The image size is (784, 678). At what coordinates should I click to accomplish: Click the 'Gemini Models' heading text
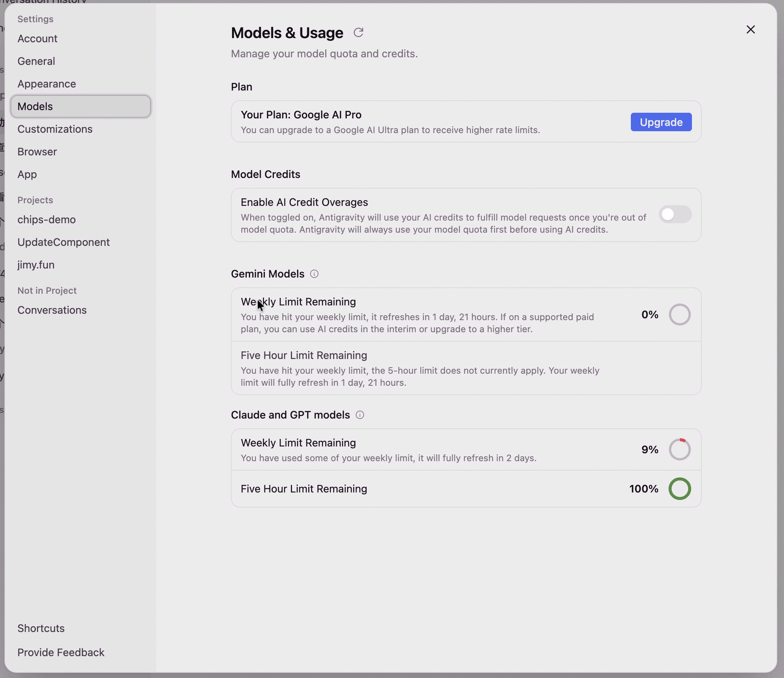(x=267, y=274)
